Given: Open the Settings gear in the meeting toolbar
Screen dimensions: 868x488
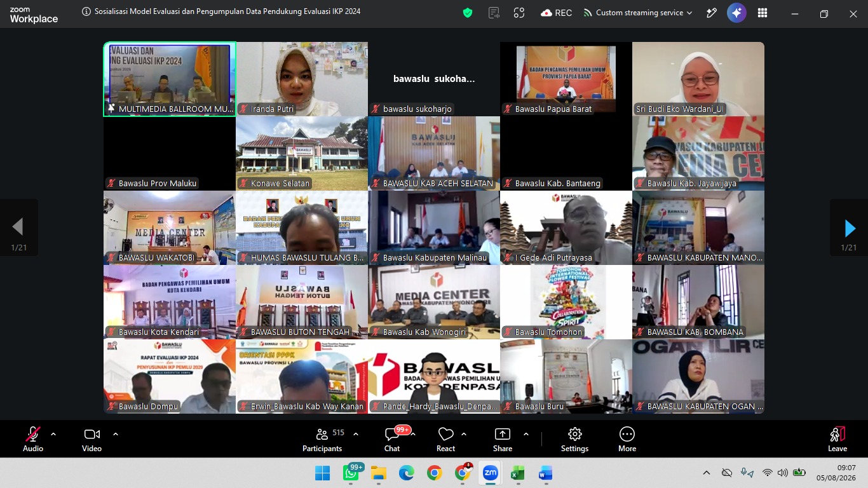Looking at the screenshot, I should tap(574, 440).
